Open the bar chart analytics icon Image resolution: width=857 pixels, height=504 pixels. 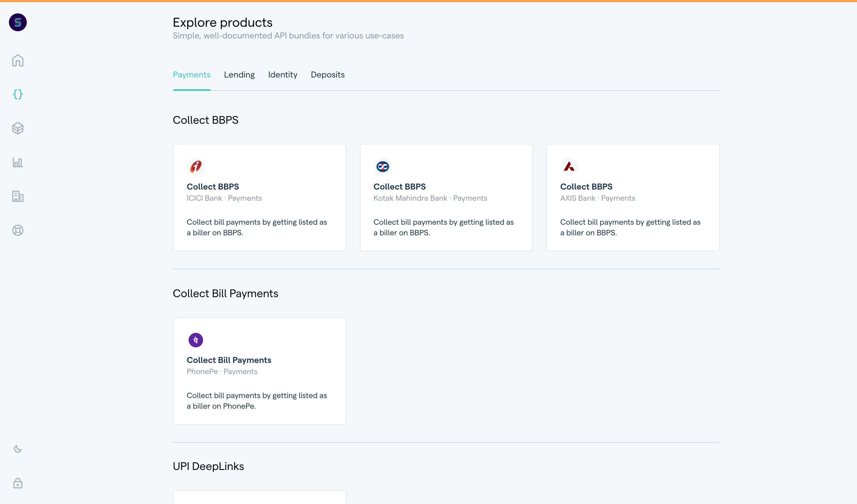tap(18, 163)
